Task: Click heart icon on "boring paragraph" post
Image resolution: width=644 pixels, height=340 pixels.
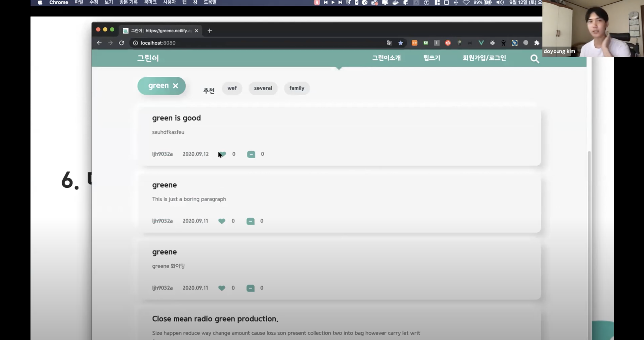Action: 222,221
